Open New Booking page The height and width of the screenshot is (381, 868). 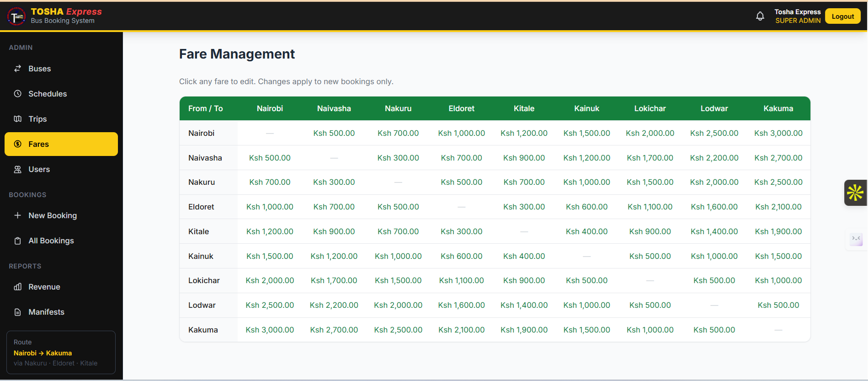(61, 215)
